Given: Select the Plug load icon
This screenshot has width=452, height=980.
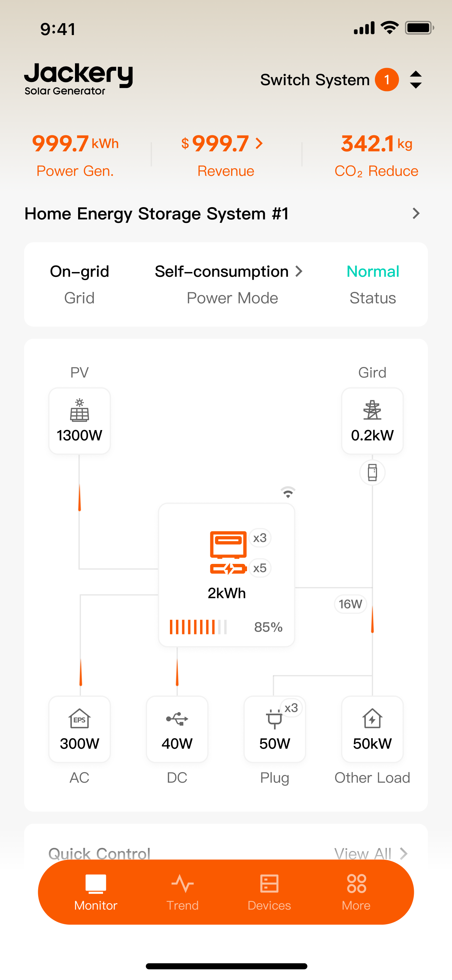Looking at the screenshot, I should tap(274, 719).
